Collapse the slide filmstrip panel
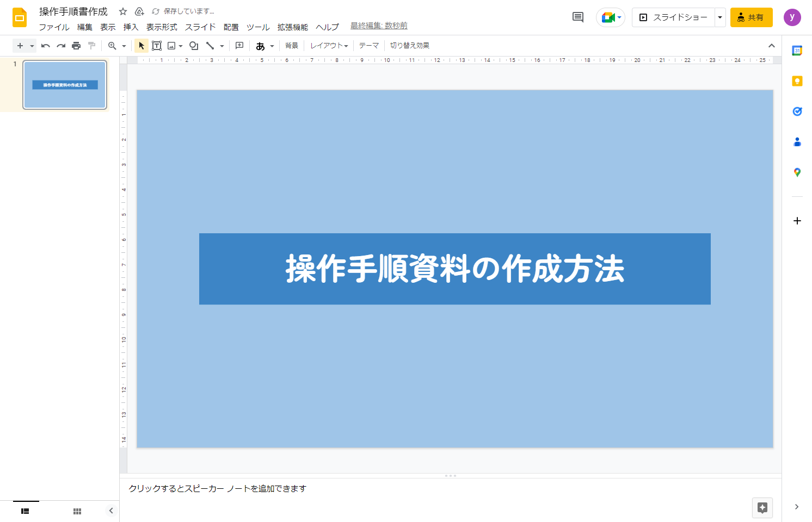This screenshot has width=812, height=522. [x=111, y=511]
